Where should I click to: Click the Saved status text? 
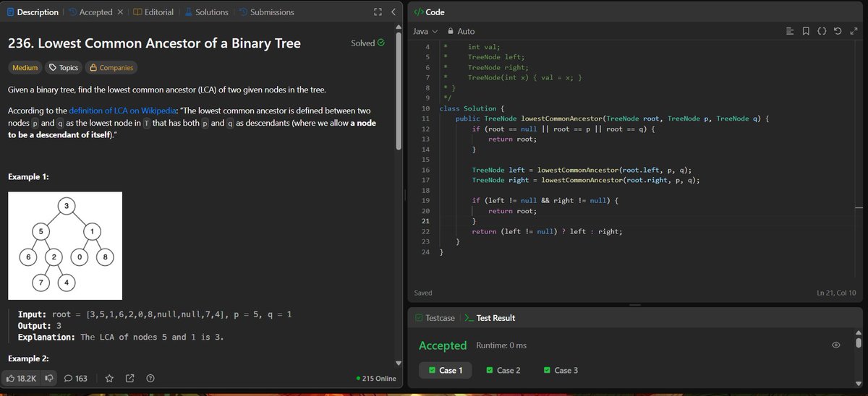point(423,293)
